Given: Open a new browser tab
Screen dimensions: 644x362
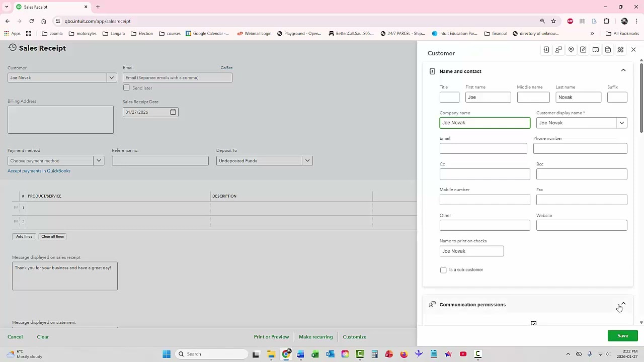Looking at the screenshot, I should [98, 7].
